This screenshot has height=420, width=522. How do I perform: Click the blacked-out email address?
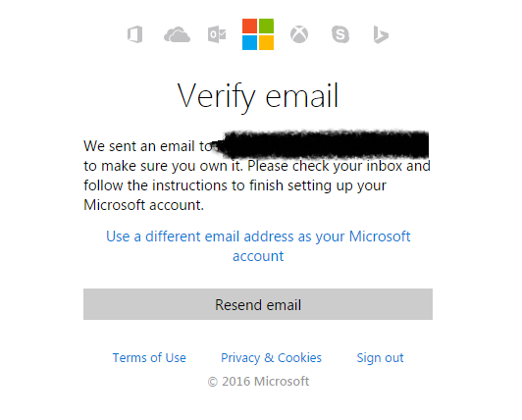[321, 145]
